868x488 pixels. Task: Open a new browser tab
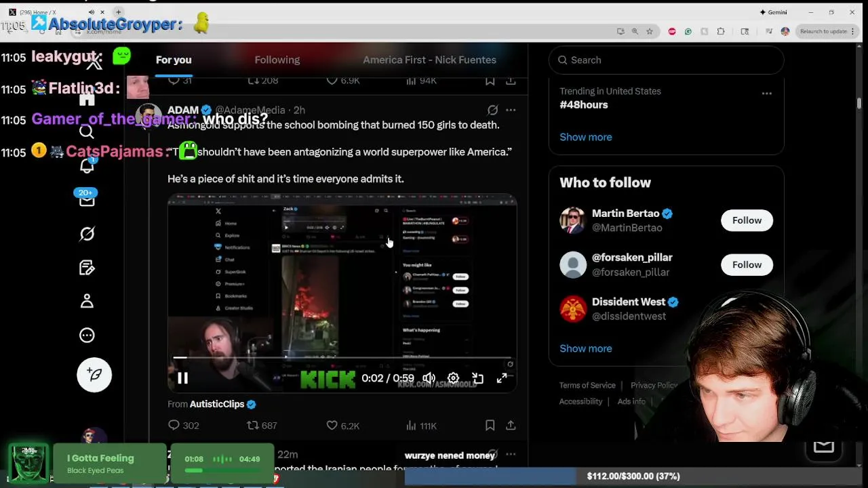(118, 12)
